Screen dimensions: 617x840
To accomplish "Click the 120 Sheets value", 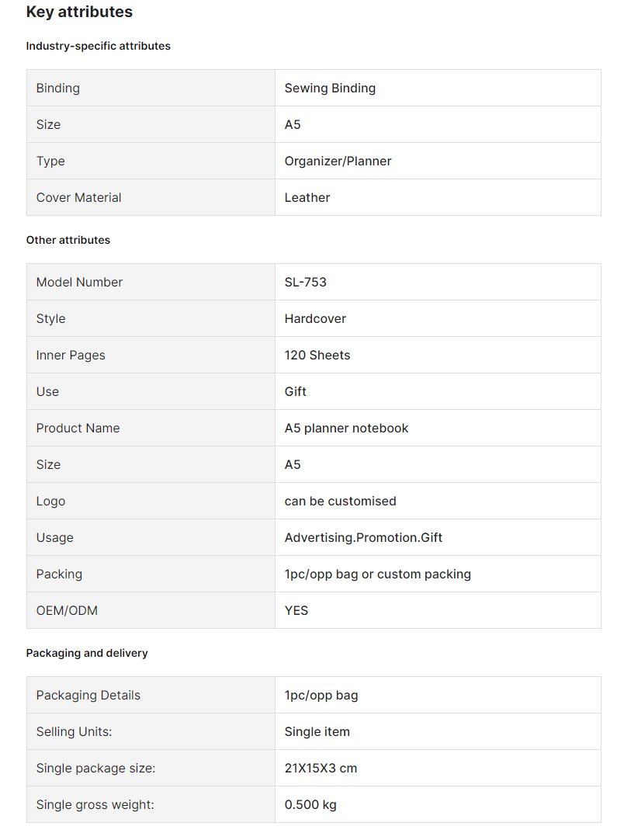I will (317, 355).
